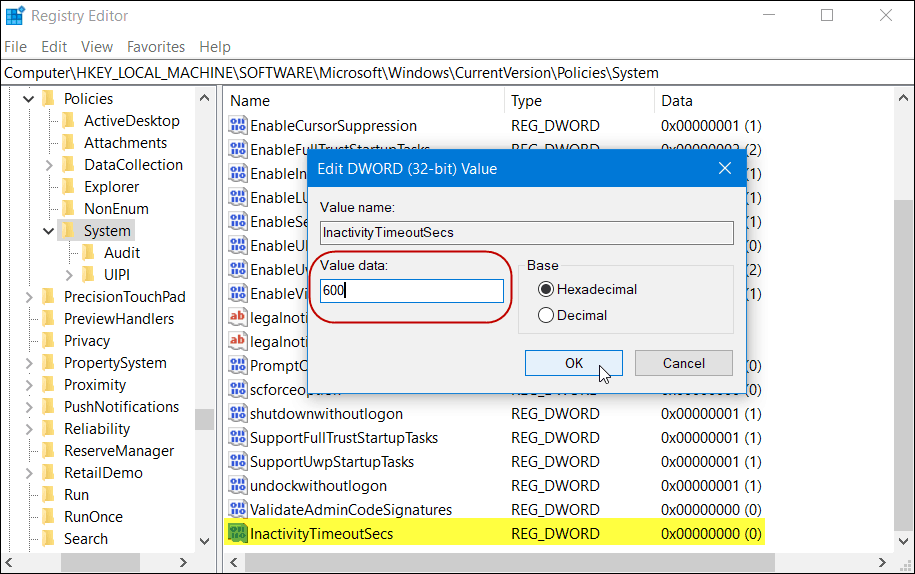Expand the DataCollection key
Image resolution: width=915 pixels, height=574 pixels.
[x=49, y=166]
